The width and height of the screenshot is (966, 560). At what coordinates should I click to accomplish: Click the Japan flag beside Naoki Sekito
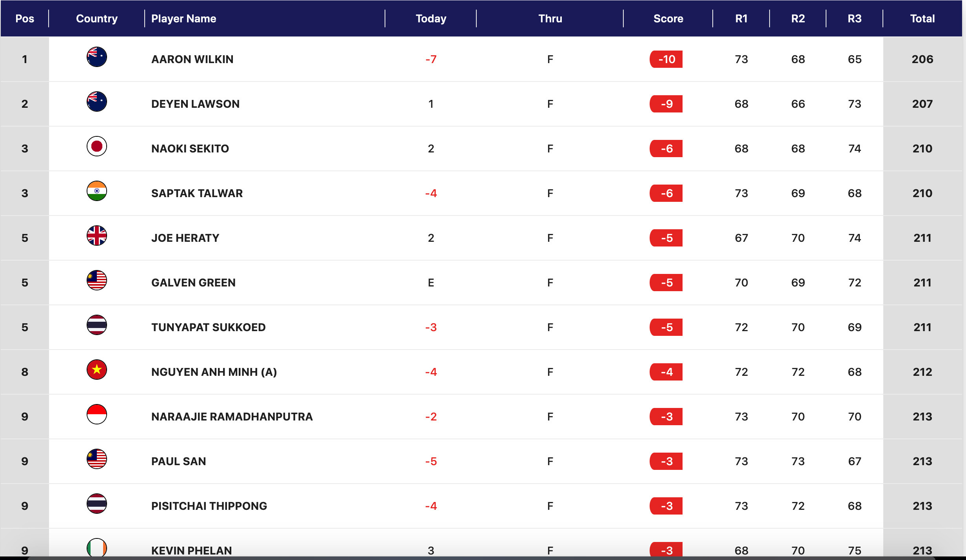pyautogui.click(x=96, y=147)
